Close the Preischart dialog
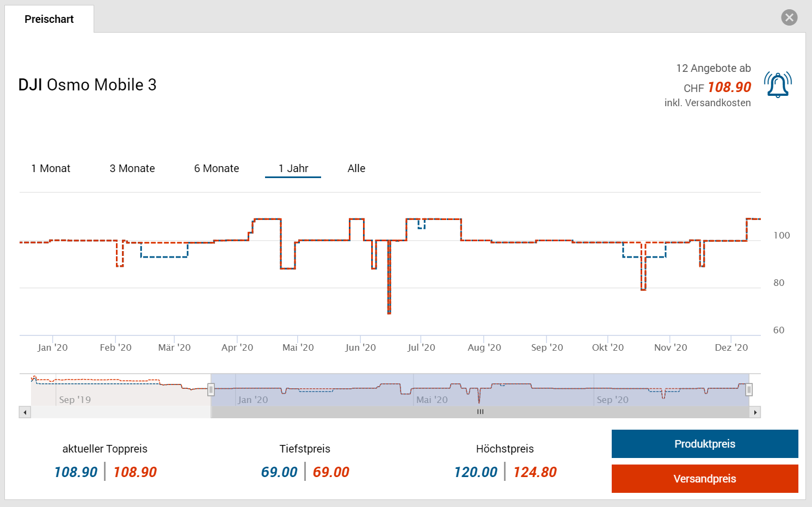Image resolution: width=812 pixels, height=507 pixels. coord(789,17)
